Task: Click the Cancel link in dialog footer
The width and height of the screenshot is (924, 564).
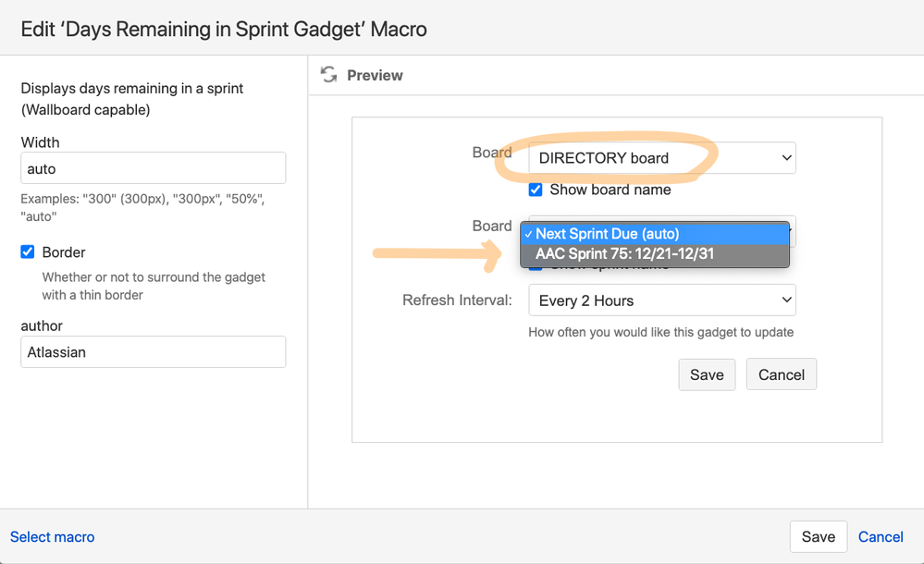Action: (x=881, y=537)
